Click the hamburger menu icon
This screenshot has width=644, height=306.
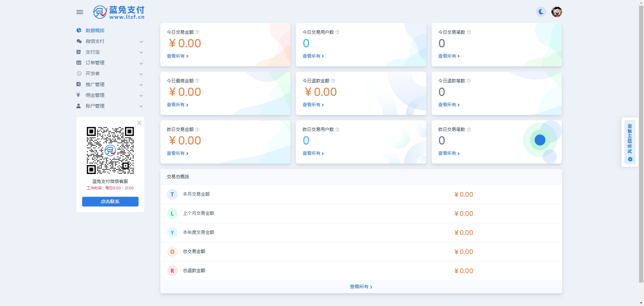pyautogui.click(x=80, y=12)
